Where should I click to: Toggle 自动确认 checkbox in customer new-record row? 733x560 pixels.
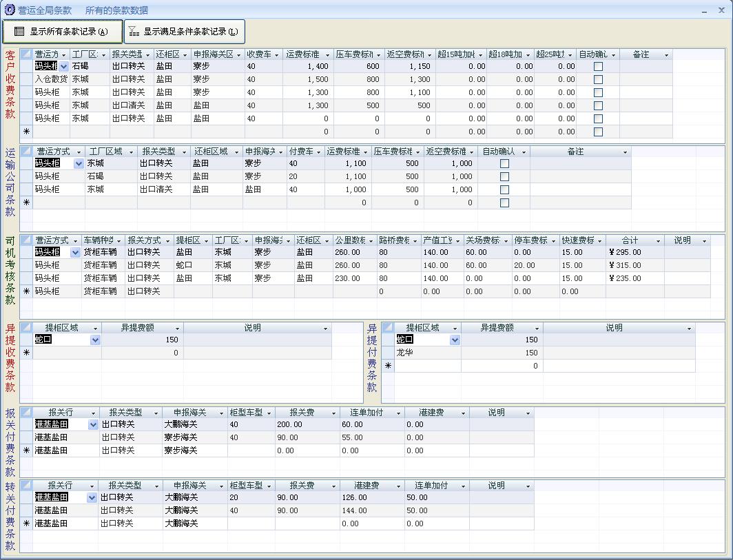(x=598, y=132)
